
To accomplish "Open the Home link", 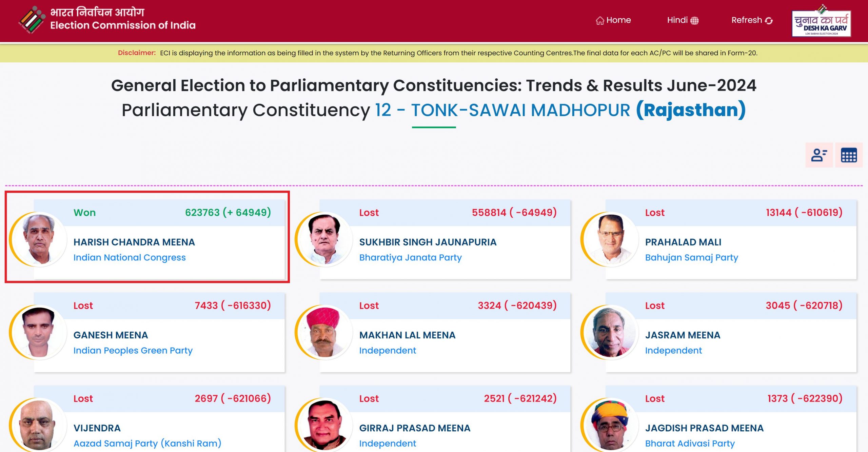I will pos(613,20).
